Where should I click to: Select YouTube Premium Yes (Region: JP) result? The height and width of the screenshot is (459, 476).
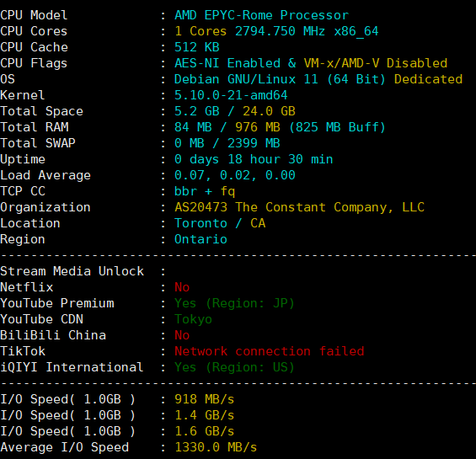point(234,303)
